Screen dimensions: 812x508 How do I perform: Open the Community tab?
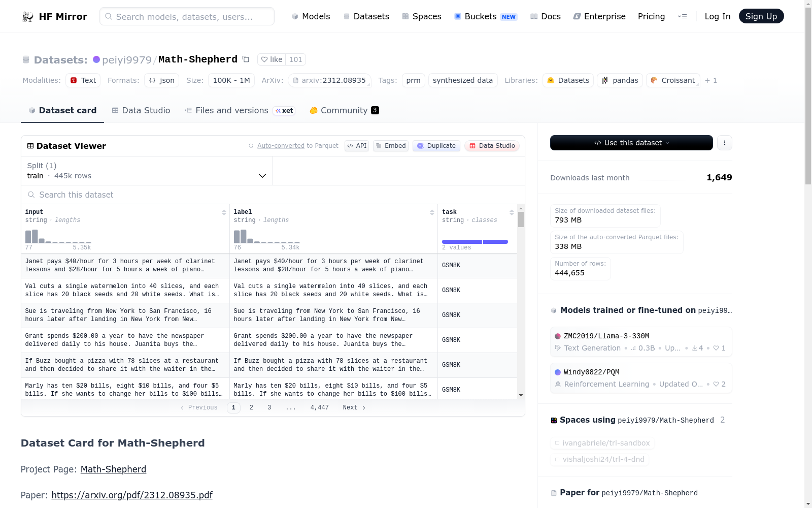click(345, 110)
